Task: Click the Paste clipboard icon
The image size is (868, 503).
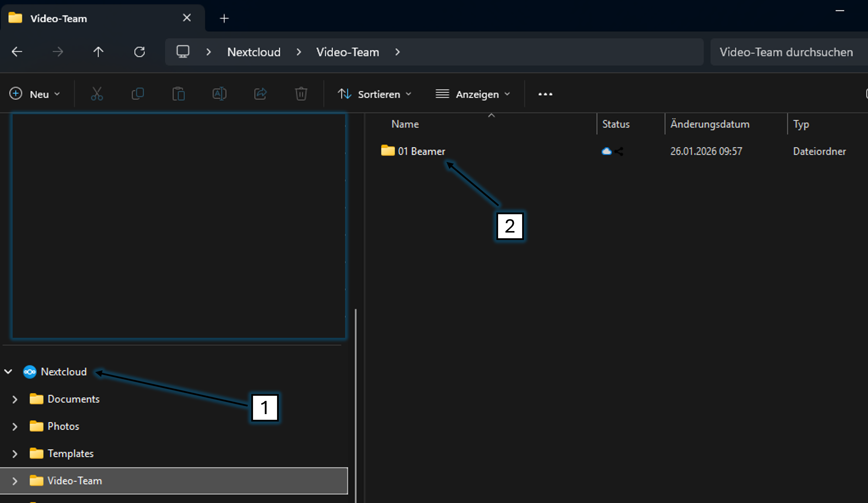Action: [179, 94]
